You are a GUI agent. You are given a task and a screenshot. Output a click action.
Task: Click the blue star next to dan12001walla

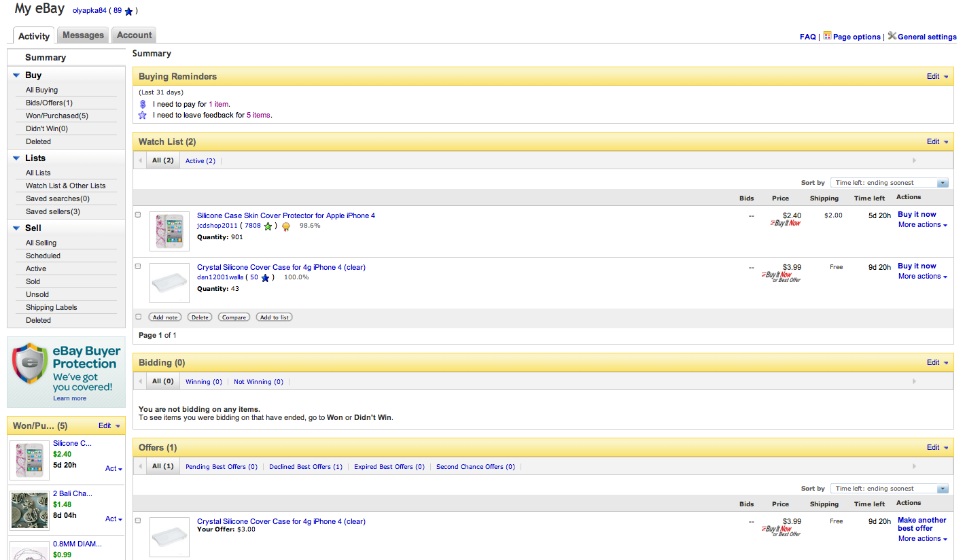(x=265, y=278)
